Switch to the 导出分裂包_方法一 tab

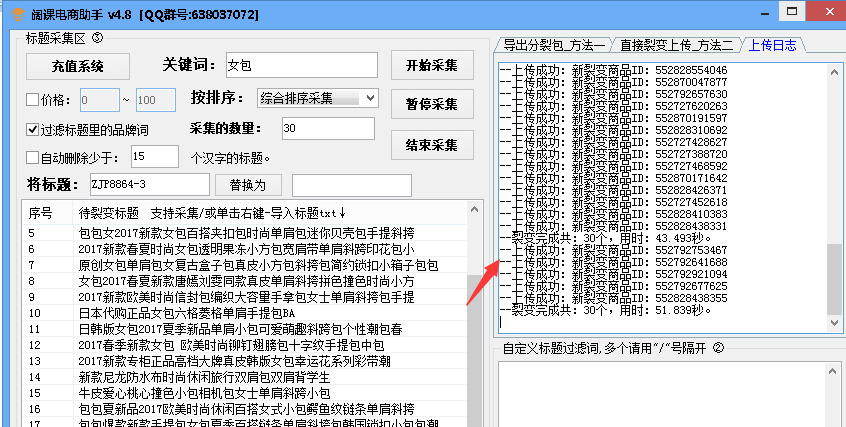click(x=554, y=45)
